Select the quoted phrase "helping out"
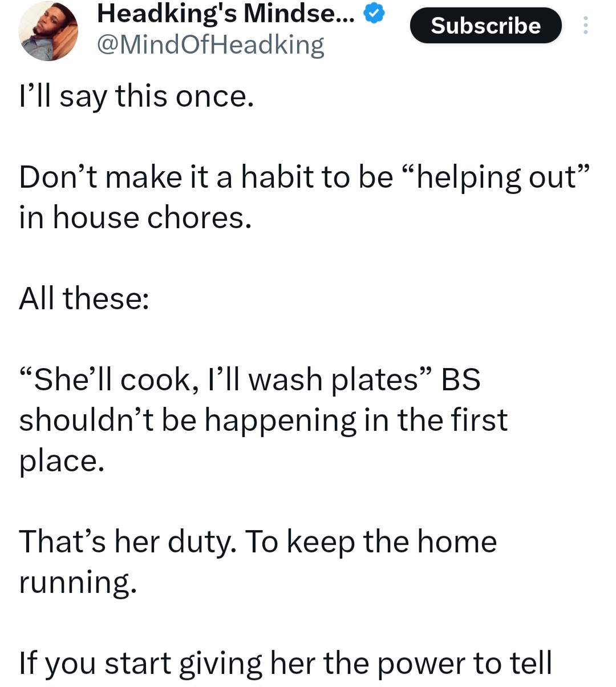616x687 pixels. coord(501,177)
